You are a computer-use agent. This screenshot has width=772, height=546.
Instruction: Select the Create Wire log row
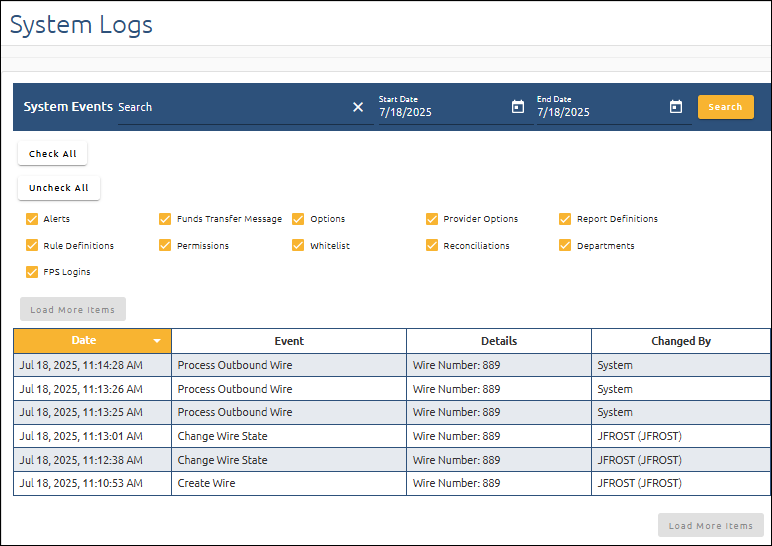[x=290, y=484]
